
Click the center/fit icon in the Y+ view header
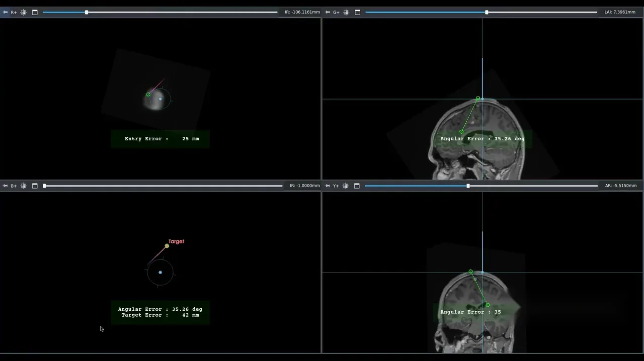pos(346,186)
